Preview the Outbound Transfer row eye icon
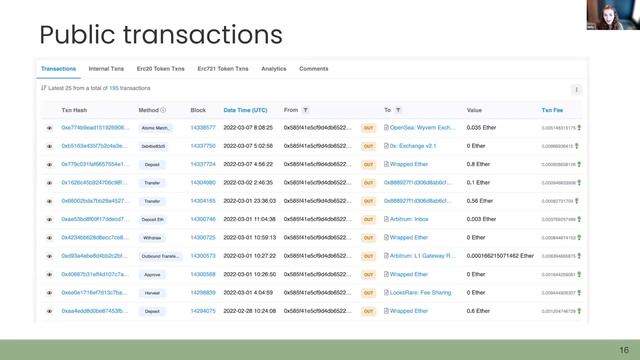This screenshot has width=640, height=360. [49, 256]
